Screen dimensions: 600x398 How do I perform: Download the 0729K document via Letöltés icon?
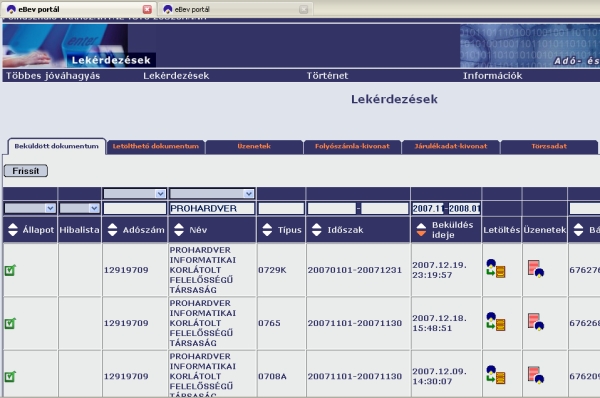496,268
